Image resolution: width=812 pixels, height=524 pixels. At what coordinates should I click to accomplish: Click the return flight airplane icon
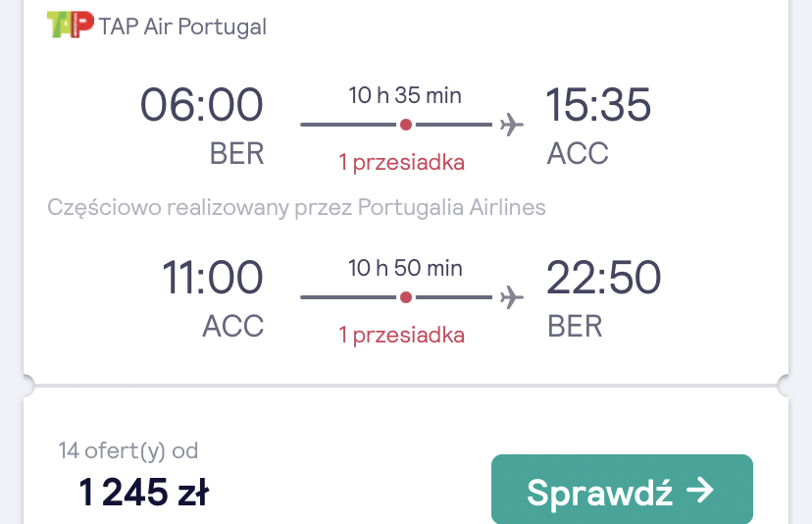click(512, 297)
